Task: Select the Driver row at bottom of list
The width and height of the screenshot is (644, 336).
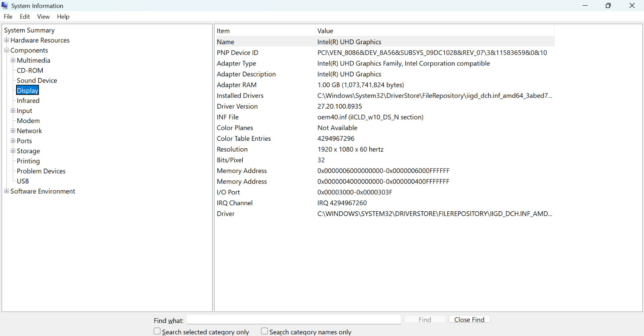Action: click(385, 214)
